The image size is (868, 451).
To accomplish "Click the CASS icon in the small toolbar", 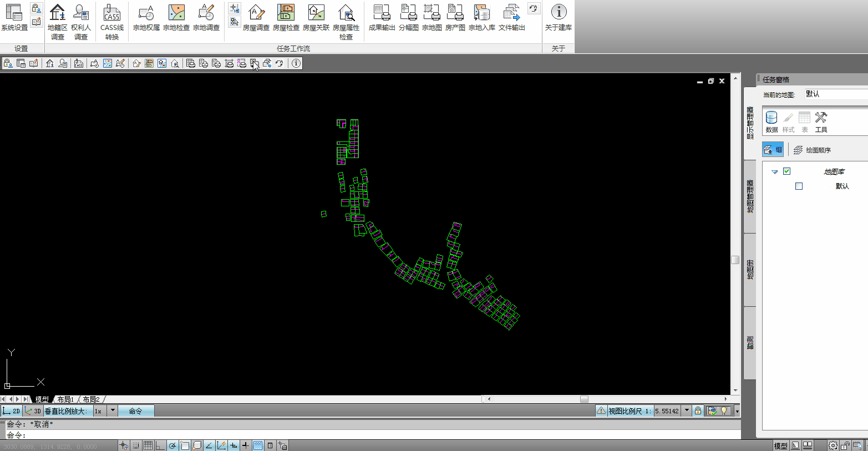I will 78,63.
